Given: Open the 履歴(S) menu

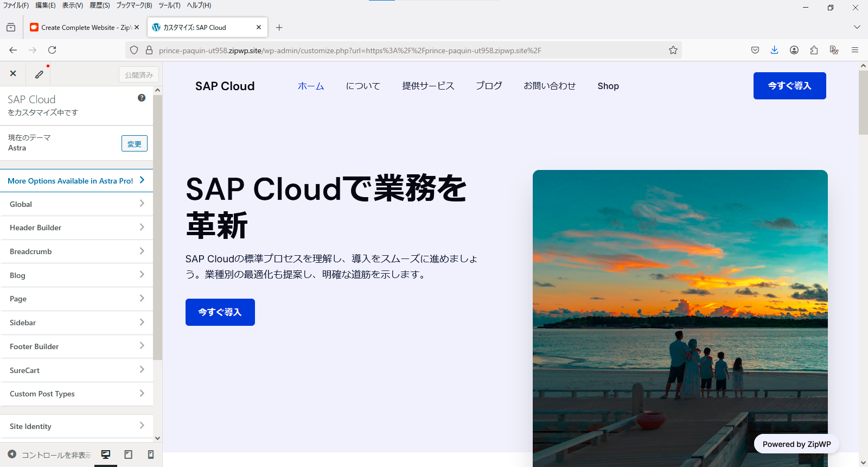Looking at the screenshot, I should click(x=100, y=5).
